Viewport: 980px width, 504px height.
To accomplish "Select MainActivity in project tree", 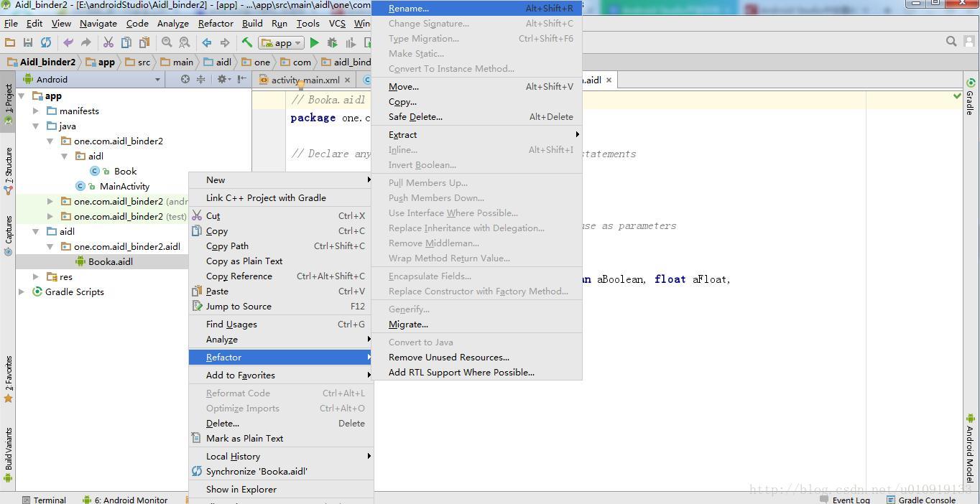I will pyautogui.click(x=124, y=186).
